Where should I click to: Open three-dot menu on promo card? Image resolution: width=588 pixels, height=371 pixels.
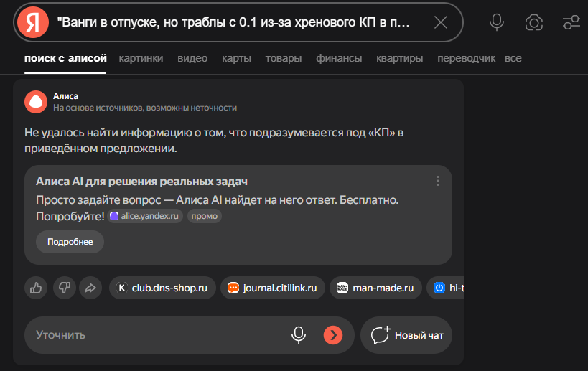point(438,181)
